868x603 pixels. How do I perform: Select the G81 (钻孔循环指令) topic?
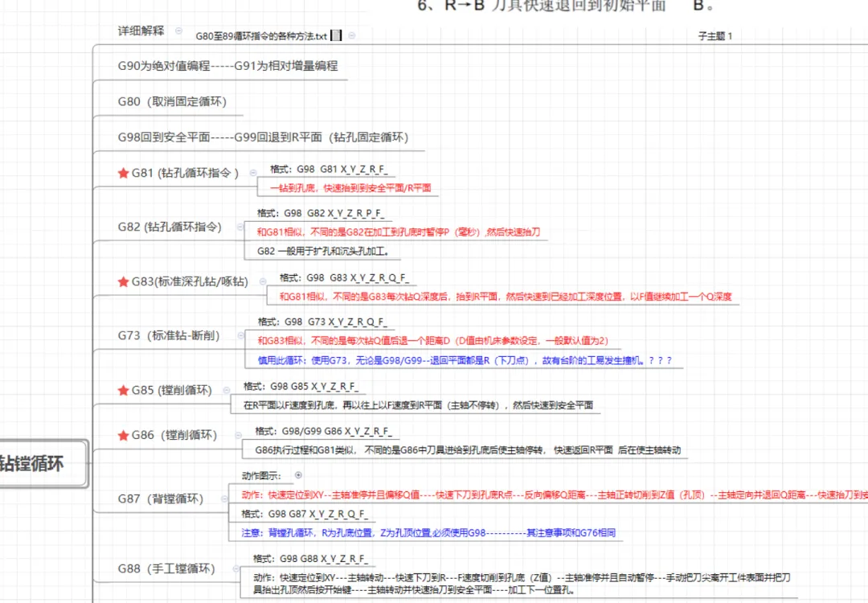[185, 174]
